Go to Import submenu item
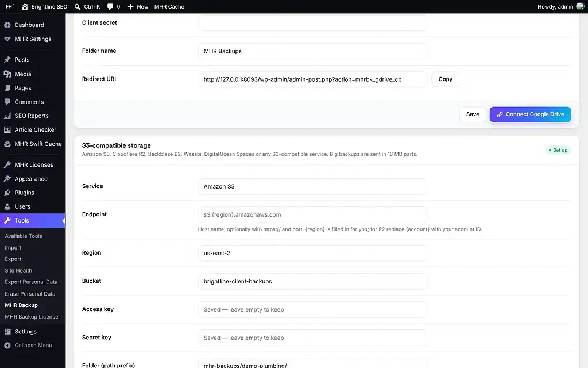This screenshot has height=368, width=588. click(13, 248)
